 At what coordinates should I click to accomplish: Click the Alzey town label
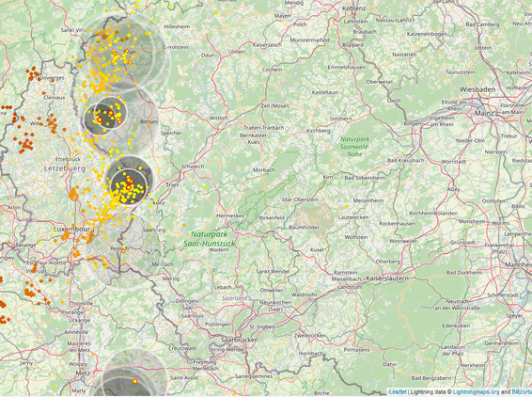coord(453,189)
